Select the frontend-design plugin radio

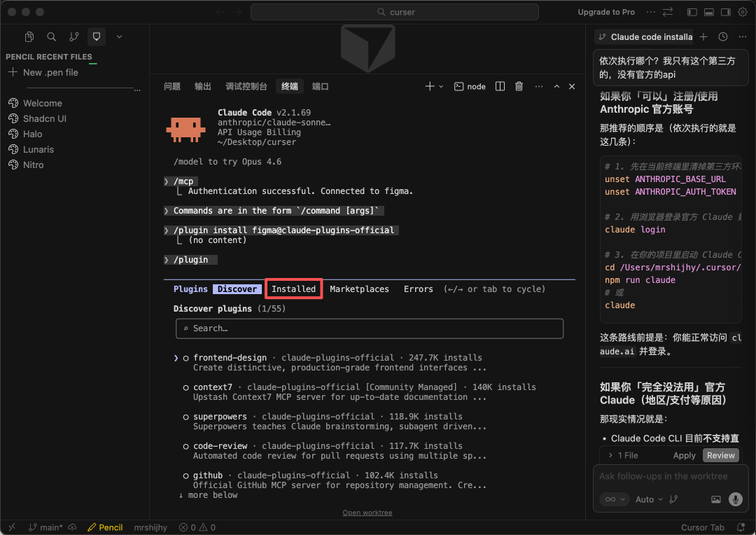click(185, 358)
